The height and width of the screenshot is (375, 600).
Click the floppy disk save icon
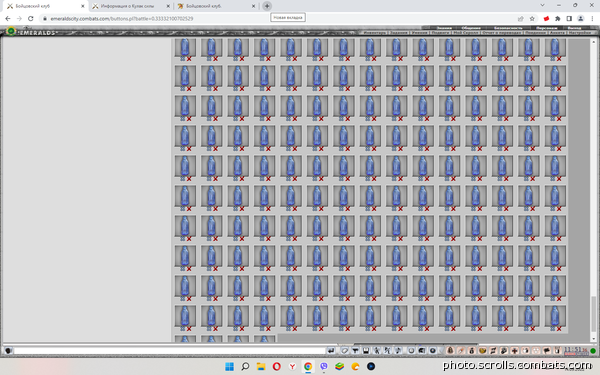click(366, 351)
